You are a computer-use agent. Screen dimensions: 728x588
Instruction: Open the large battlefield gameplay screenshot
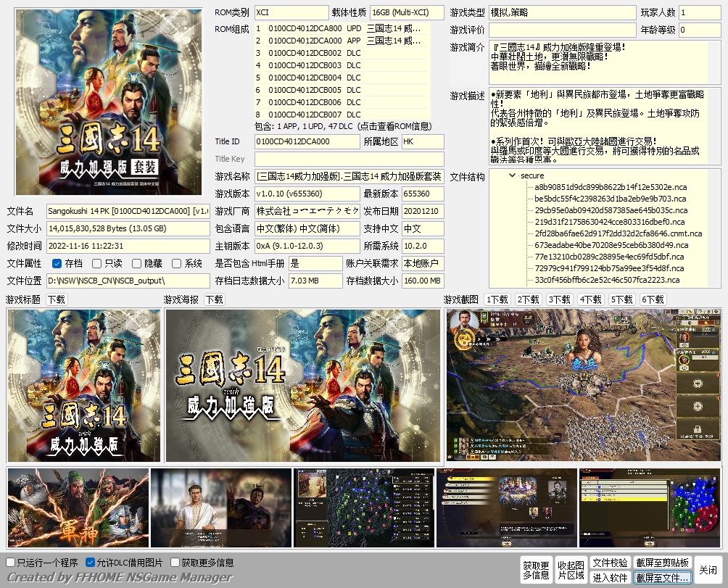[x=584, y=386]
